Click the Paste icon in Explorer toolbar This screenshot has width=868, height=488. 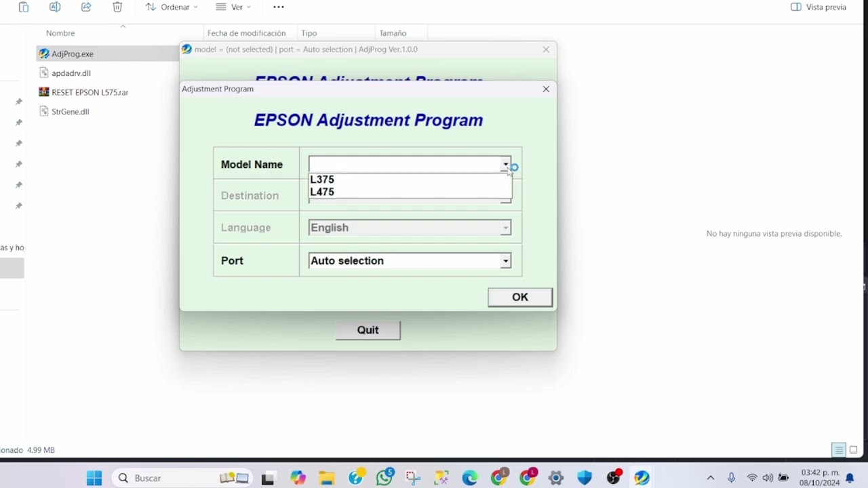24,7
